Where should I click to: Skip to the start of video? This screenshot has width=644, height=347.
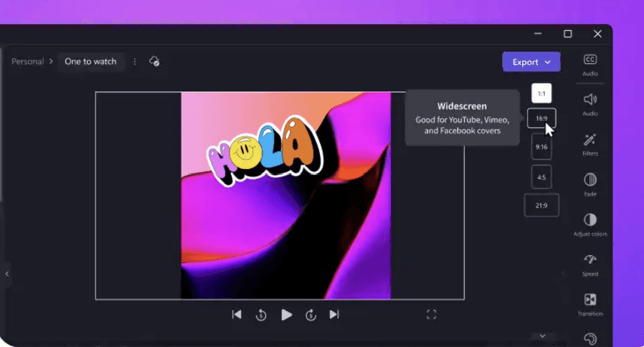tap(236, 314)
